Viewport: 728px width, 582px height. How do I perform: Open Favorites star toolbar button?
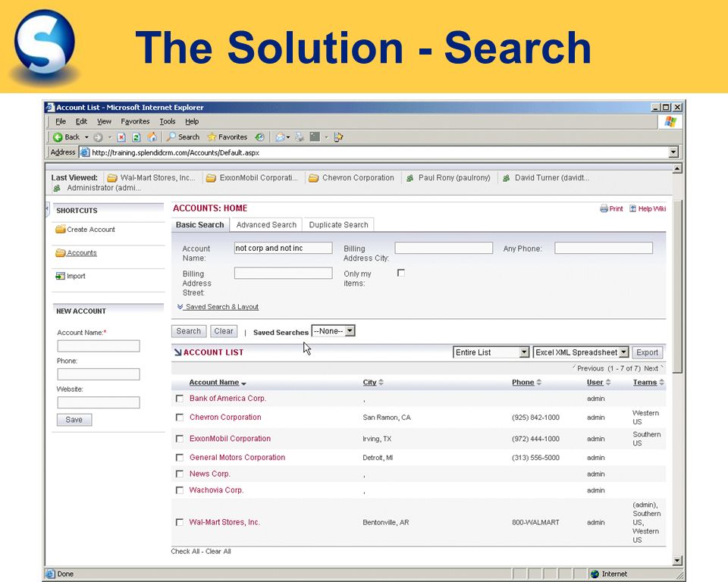(227, 137)
